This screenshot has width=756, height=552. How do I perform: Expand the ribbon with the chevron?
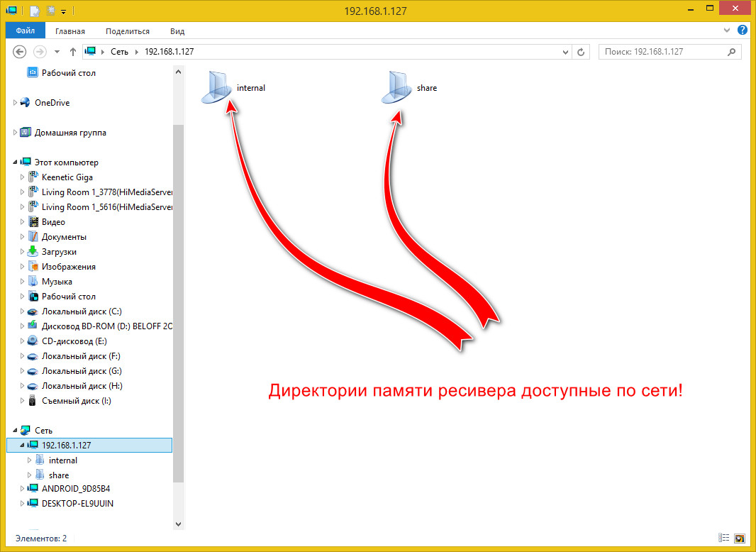pos(727,31)
